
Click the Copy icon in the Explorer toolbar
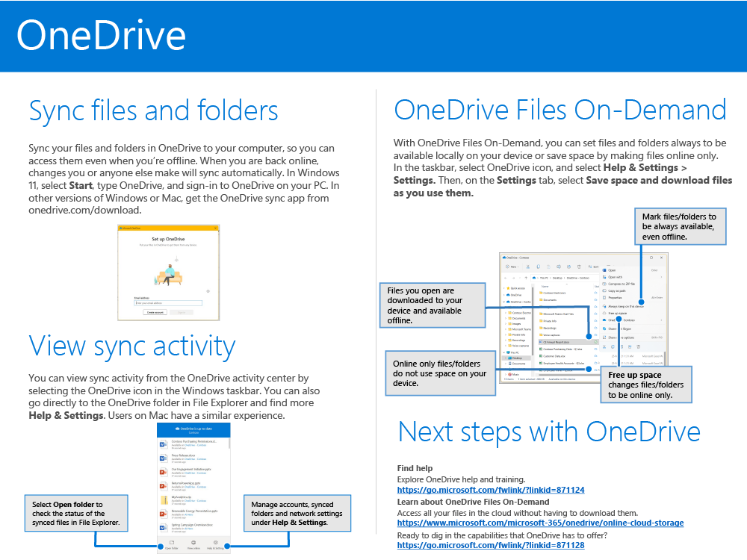pyautogui.click(x=539, y=267)
